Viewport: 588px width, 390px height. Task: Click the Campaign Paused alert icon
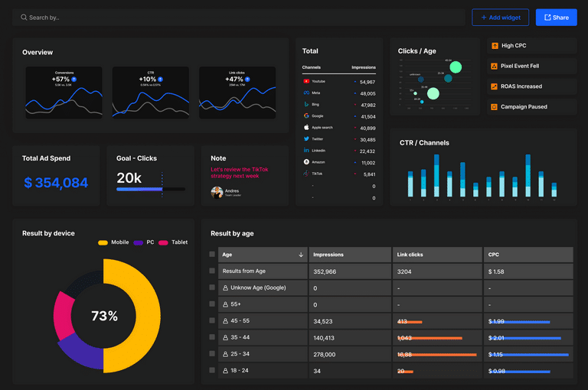(x=495, y=107)
